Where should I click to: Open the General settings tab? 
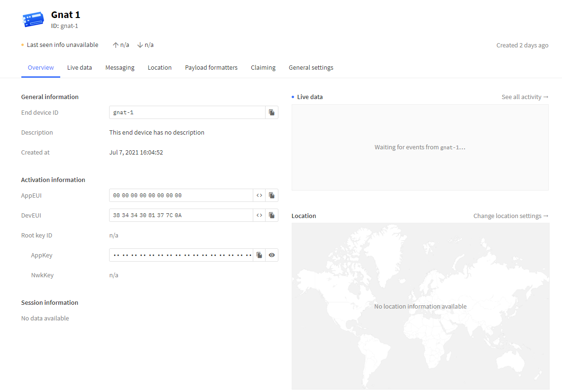click(x=311, y=68)
